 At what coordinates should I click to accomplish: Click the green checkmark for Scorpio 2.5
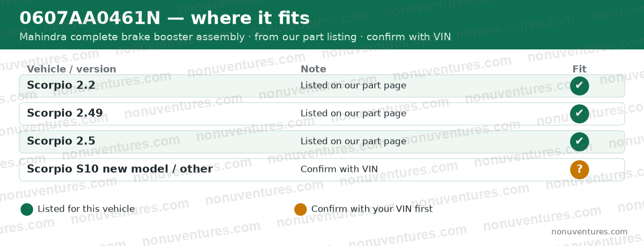click(580, 142)
